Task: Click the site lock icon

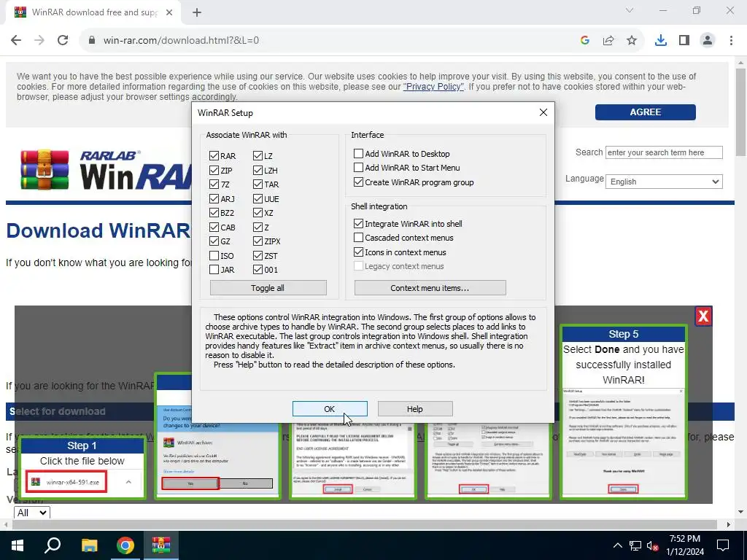Action: pos(92,40)
